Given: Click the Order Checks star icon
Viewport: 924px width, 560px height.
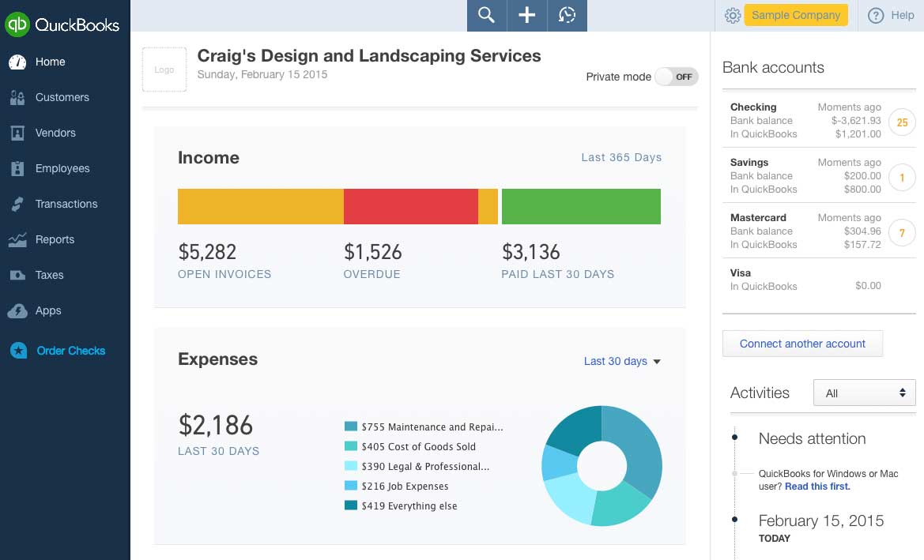Looking at the screenshot, I should point(18,351).
